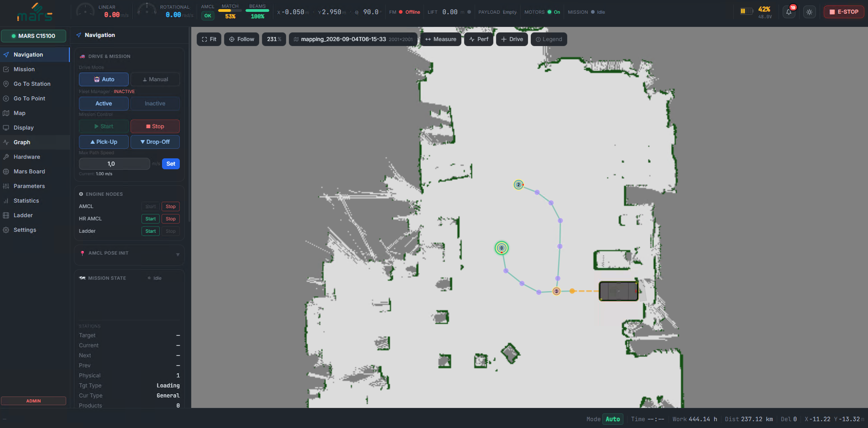
Task: Select station node 0 on the map
Action: pos(502,248)
